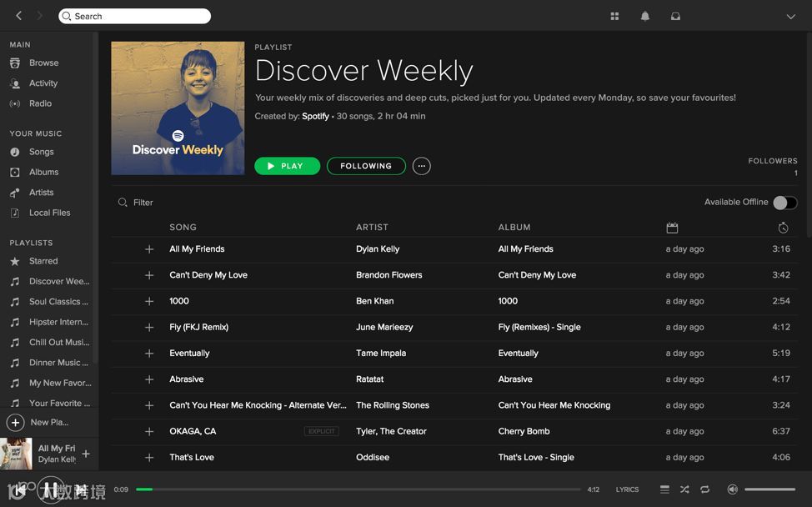Save the now-playing track with plus icon

pos(86,454)
